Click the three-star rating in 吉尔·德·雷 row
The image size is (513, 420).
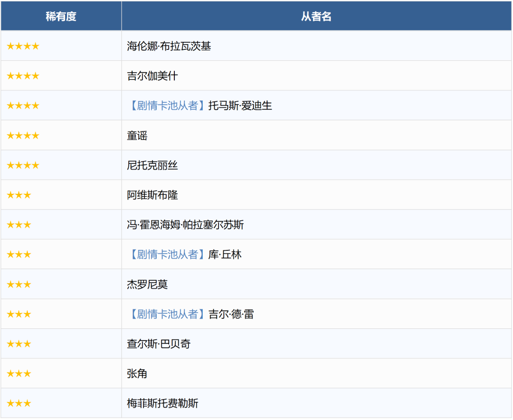[19, 314]
